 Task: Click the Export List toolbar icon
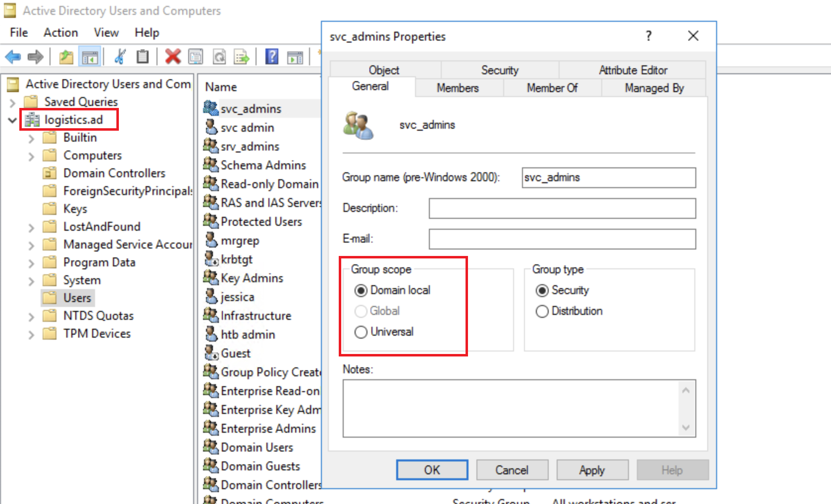(x=242, y=57)
